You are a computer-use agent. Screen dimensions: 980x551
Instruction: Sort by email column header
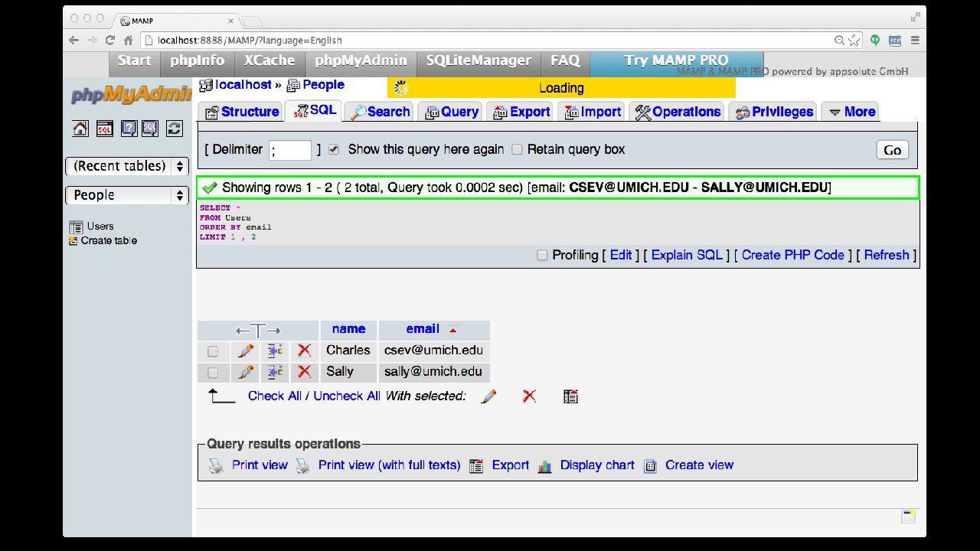pos(423,329)
